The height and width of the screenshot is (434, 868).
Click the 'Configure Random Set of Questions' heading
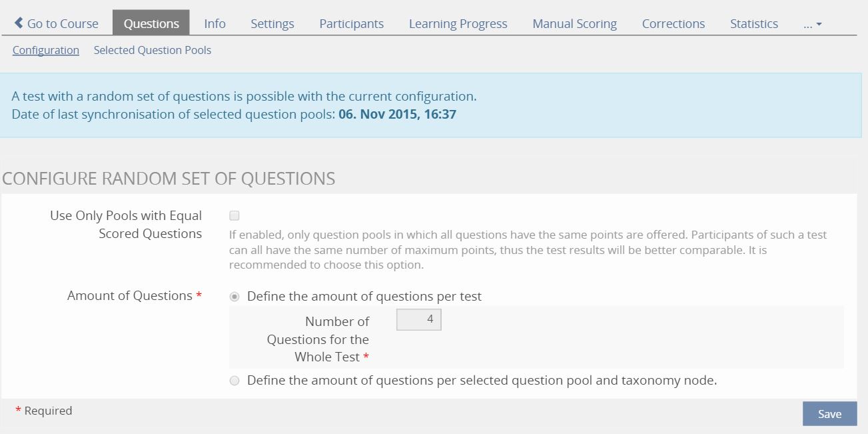[x=169, y=179]
